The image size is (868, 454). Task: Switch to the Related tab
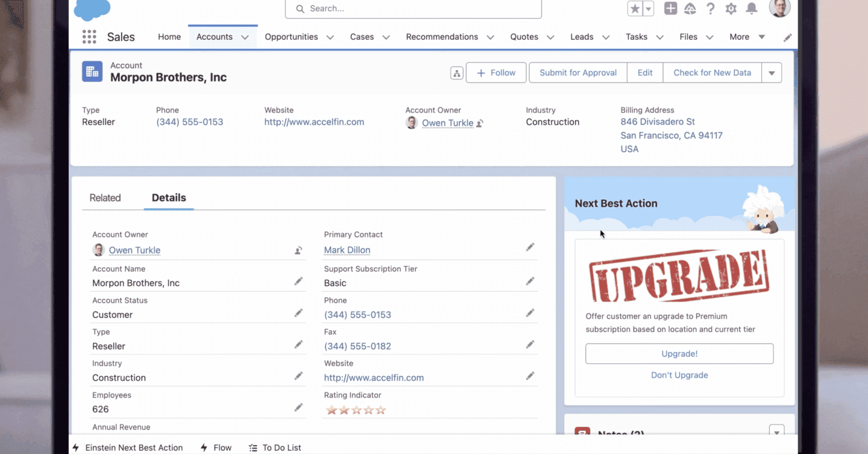(105, 198)
